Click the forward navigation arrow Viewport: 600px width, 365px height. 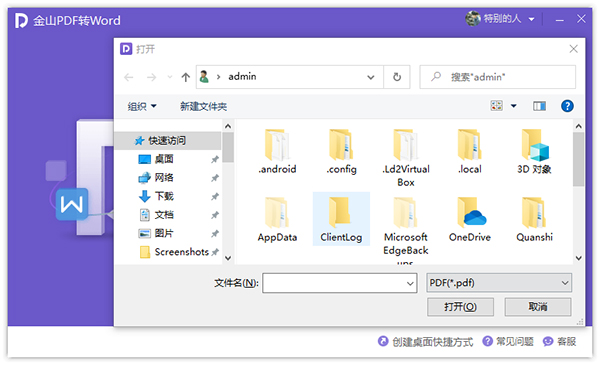(152, 77)
